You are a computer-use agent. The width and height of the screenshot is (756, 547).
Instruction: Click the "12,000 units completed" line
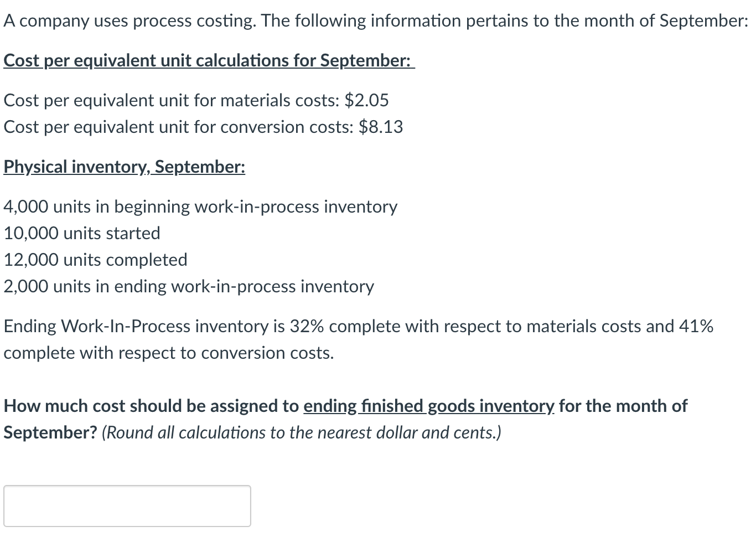pyautogui.click(x=95, y=260)
